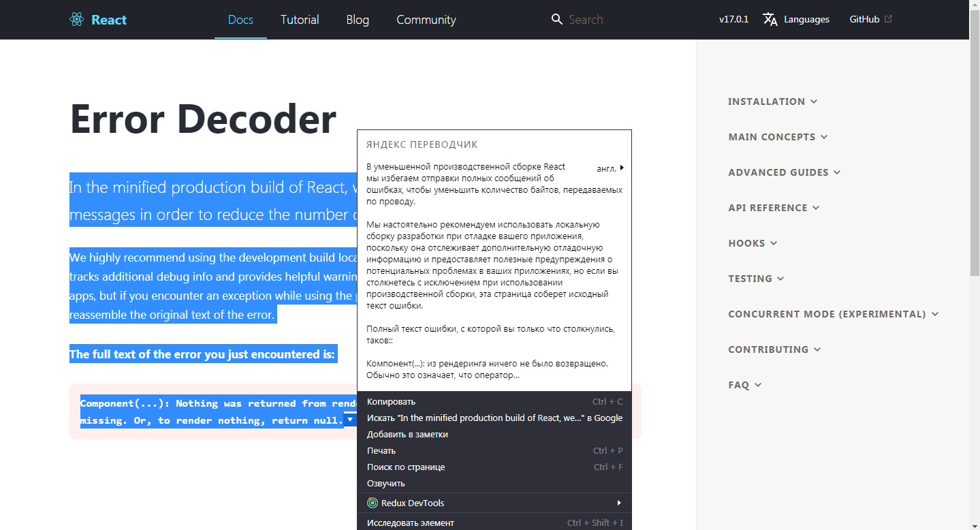The height and width of the screenshot is (530, 980).
Task: Expand the API REFERENCE section
Action: [774, 208]
